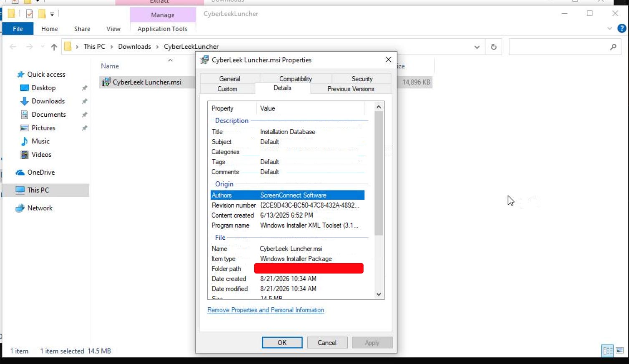Image resolution: width=629 pixels, height=364 pixels.
Task: Click the 14,896 KB size cell
Action: pyautogui.click(x=416, y=82)
